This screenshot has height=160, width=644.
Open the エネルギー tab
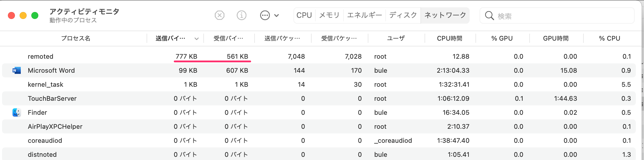tap(364, 15)
